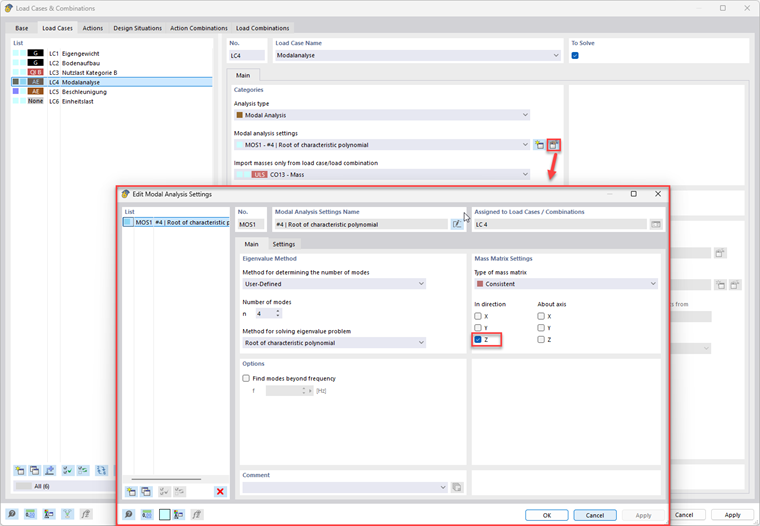Click new load case icon under main list
Screen dimensions: 760x526
[19, 470]
